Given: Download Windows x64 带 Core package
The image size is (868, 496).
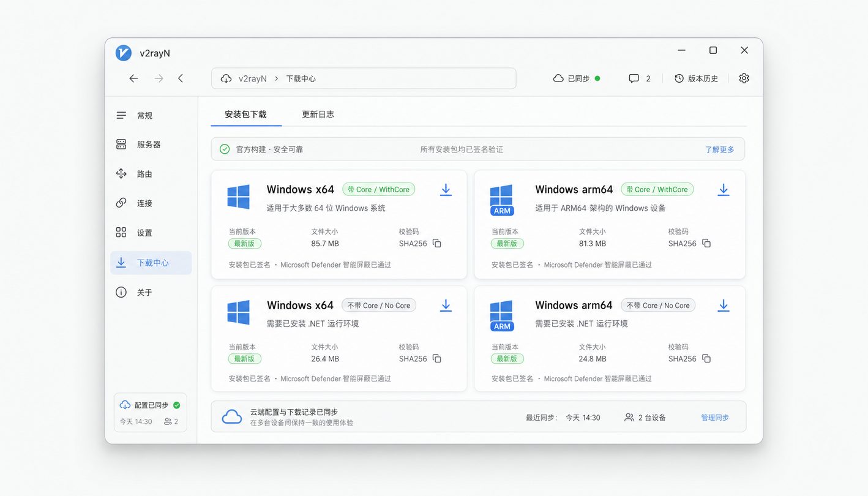Looking at the screenshot, I should click(x=446, y=190).
